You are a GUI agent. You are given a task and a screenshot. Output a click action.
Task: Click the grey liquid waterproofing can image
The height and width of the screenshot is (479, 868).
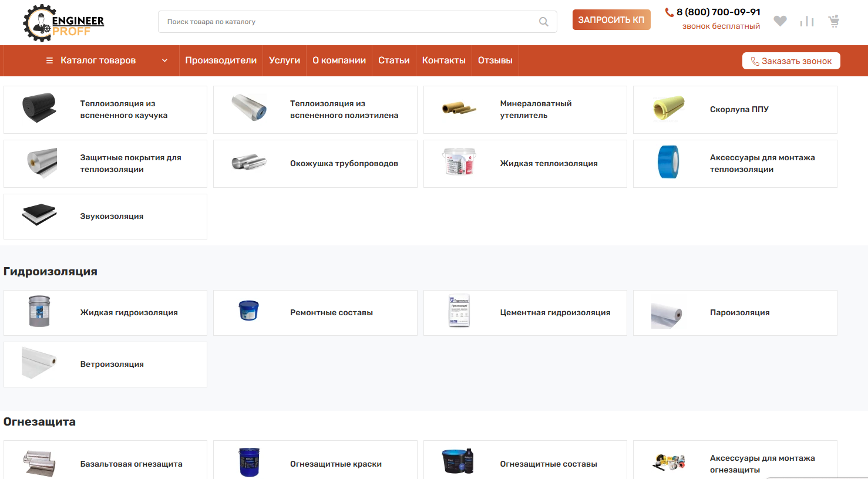click(x=39, y=311)
